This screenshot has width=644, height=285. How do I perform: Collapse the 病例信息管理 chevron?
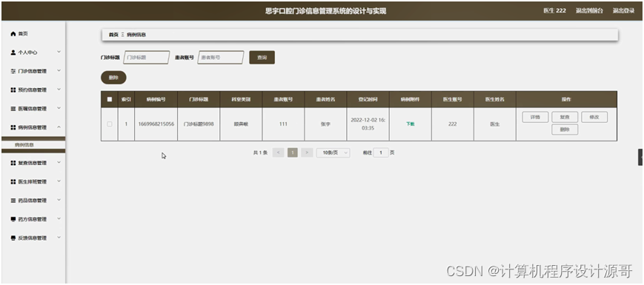(x=59, y=127)
